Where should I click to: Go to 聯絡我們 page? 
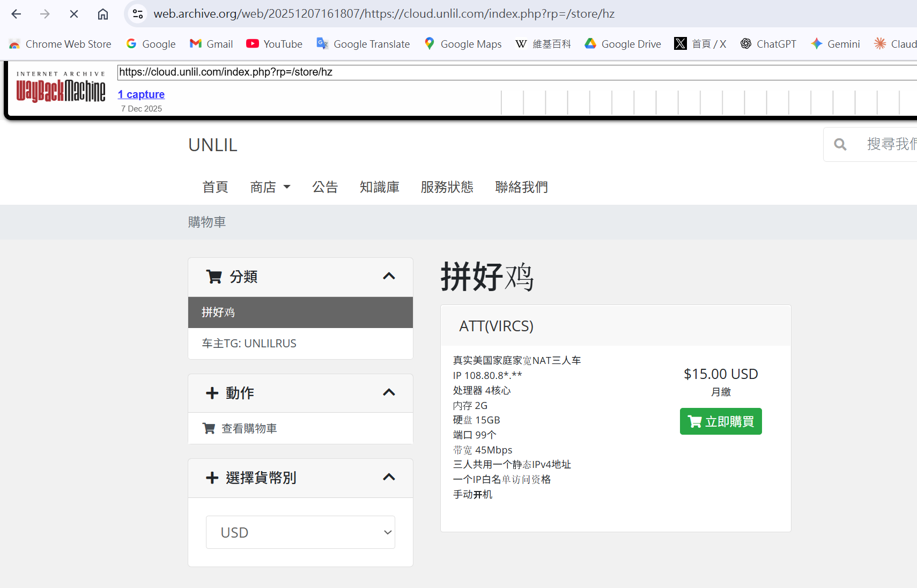coord(521,187)
